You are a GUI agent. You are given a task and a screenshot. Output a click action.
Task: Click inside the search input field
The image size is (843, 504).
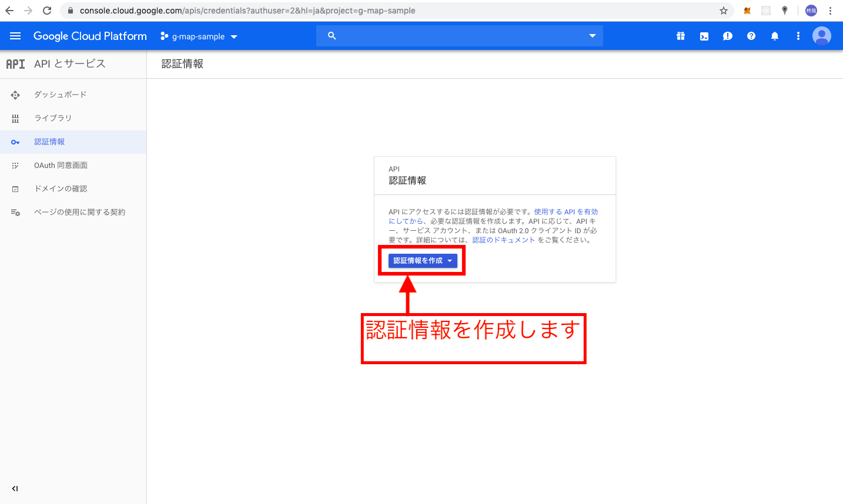point(459,36)
